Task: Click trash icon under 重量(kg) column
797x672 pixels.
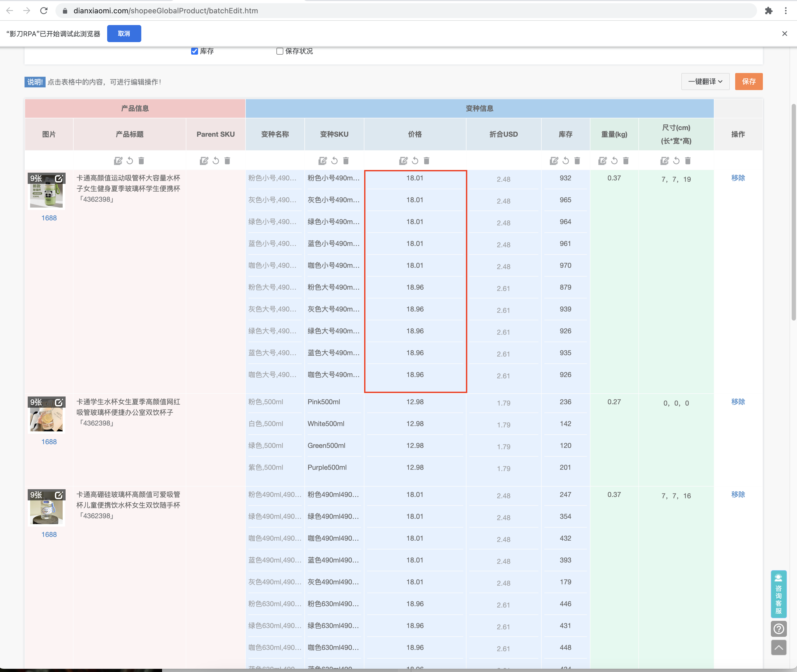Action: (626, 161)
